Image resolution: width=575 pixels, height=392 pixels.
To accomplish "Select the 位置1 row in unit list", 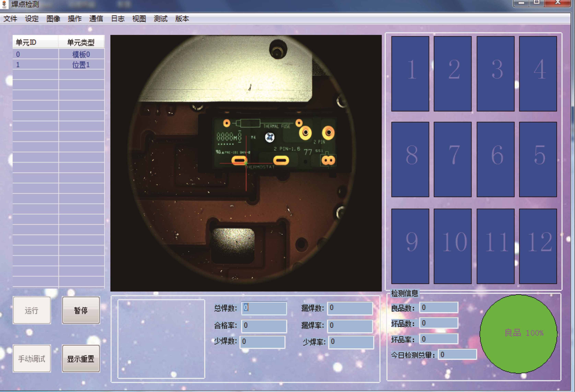I will (x=58, y=65).
